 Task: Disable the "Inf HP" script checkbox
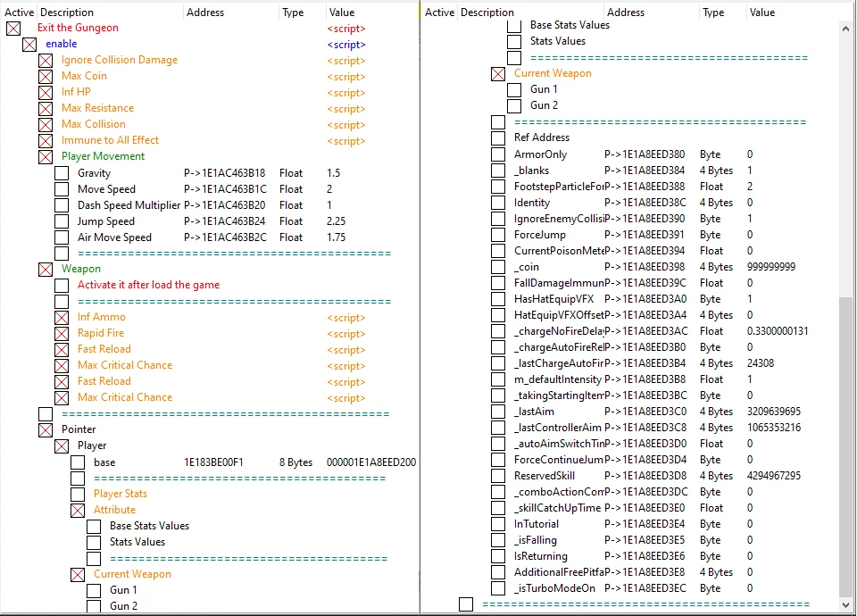(x=46, y=93)
